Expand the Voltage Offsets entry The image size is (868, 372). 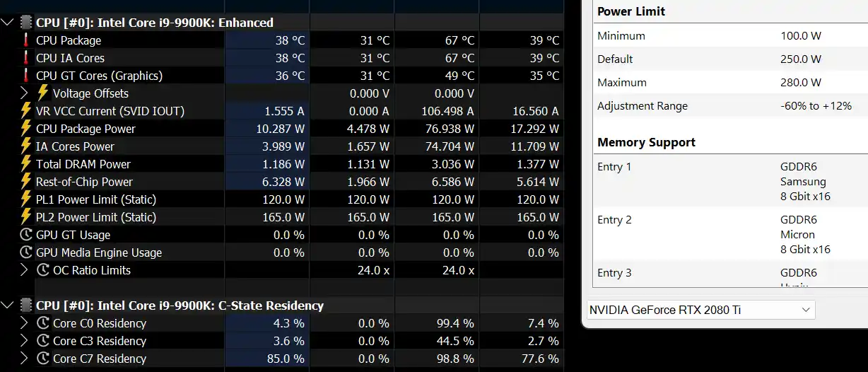coord(25,93)
